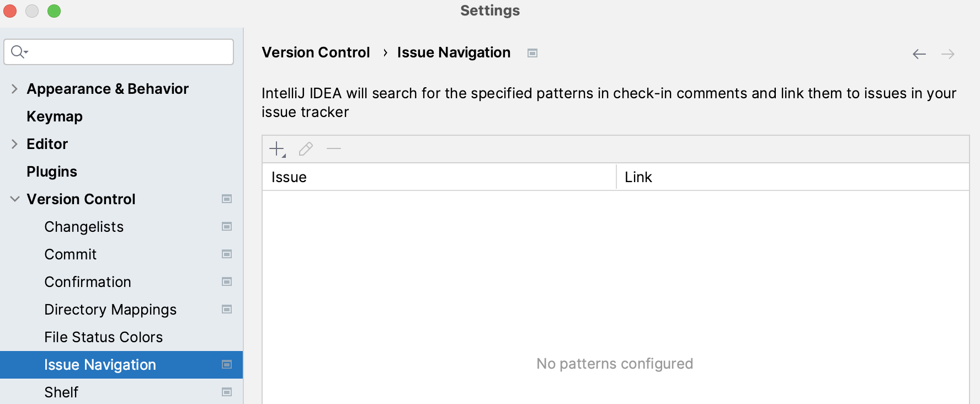Screen dimensions: 980x404
Task: Navigate back using the left arrow
Action: [918, 54]
